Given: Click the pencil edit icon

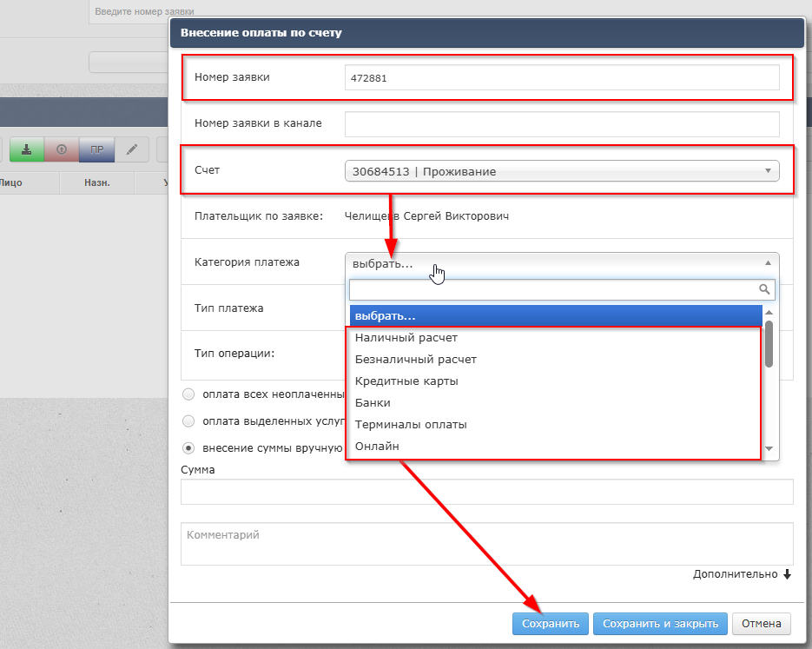Looking at the screenshot, I should tap(132, 149).
